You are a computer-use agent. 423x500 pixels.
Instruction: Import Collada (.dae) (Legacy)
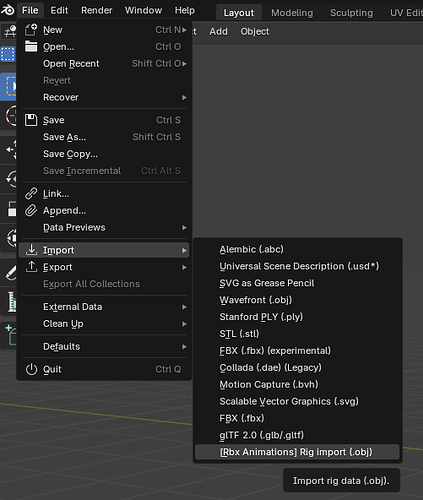click(x=297, y=368)
